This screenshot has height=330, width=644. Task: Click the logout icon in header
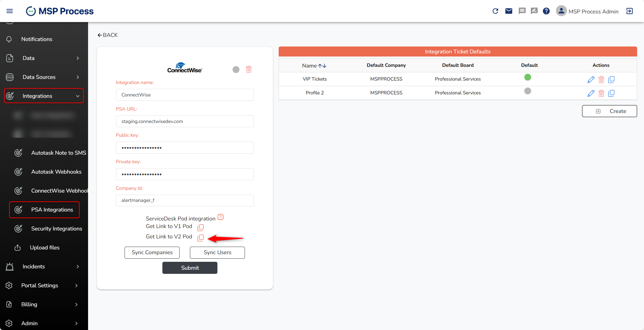tap(630, 11)
